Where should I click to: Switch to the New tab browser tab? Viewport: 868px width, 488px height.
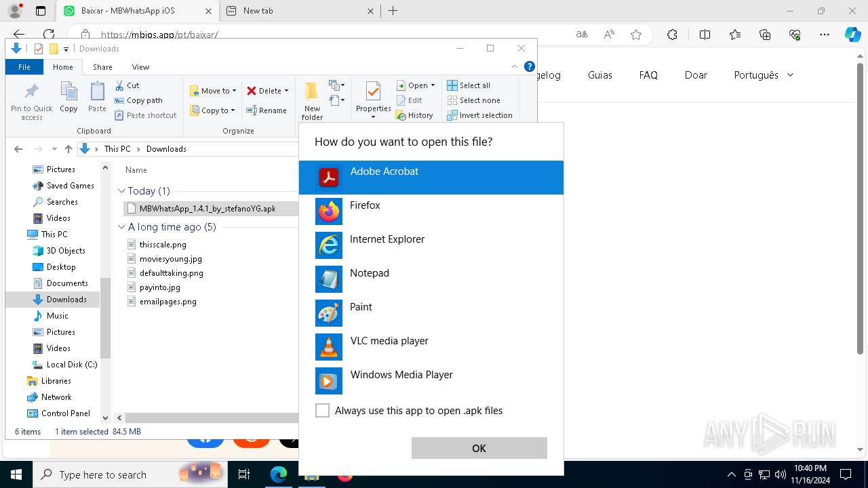(300, 11)
